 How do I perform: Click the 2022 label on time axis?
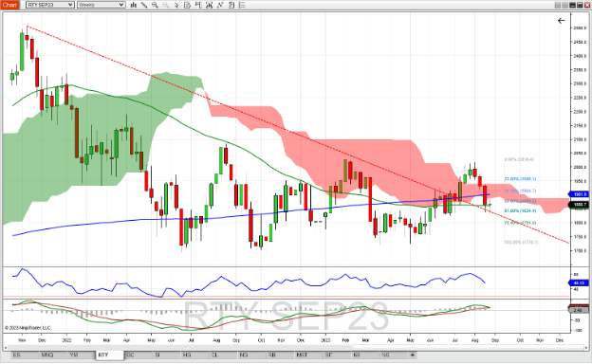pyautogui.click(x=66, y=340)
